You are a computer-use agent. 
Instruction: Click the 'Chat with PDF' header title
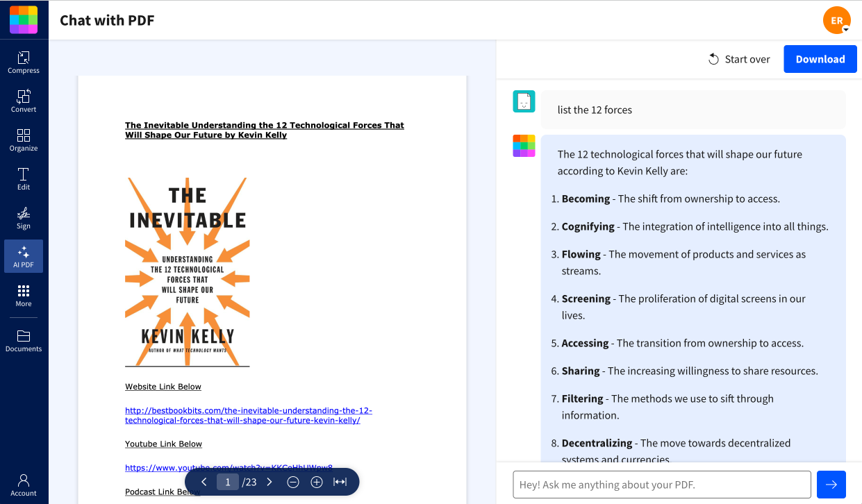tap(107, 20)
